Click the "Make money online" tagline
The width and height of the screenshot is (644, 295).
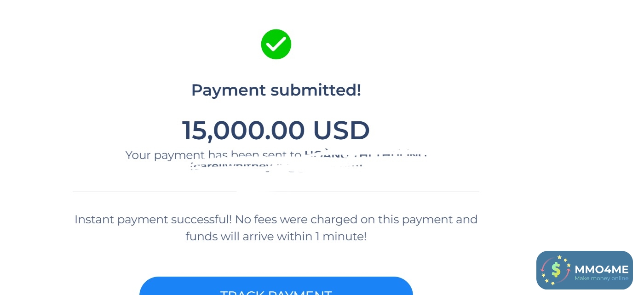(601, 278)
